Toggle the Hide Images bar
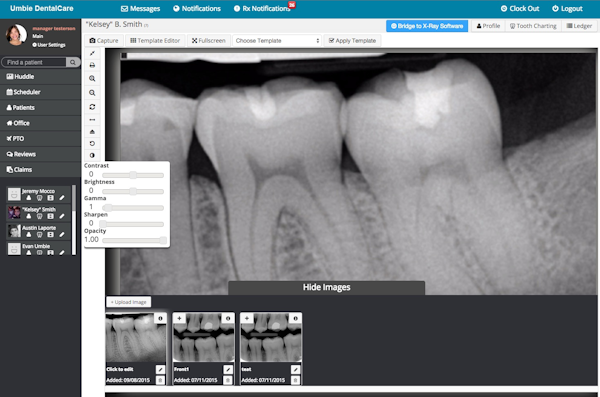 pos(326,288)
